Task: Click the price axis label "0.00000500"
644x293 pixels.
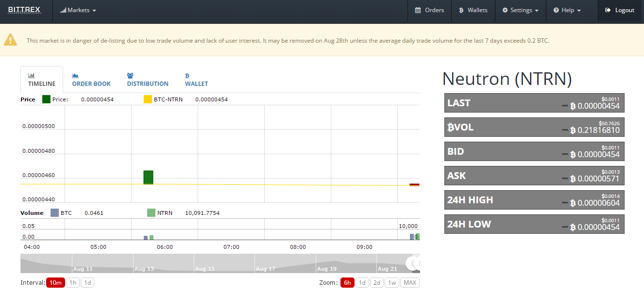Action: click(38, 126)
